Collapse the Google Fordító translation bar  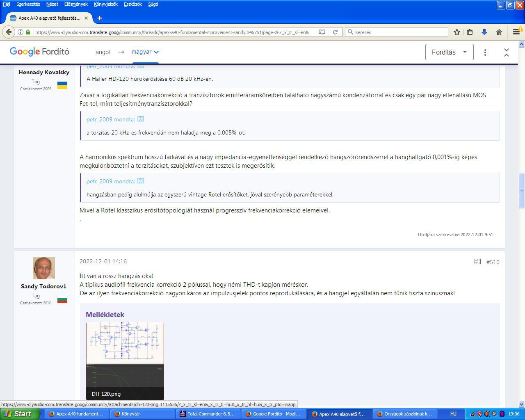point(506,52)
